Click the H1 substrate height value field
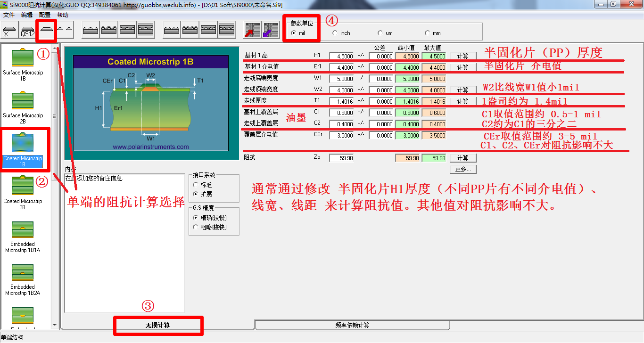The height and width of the screenshot is (343, 644). [342, 56]
